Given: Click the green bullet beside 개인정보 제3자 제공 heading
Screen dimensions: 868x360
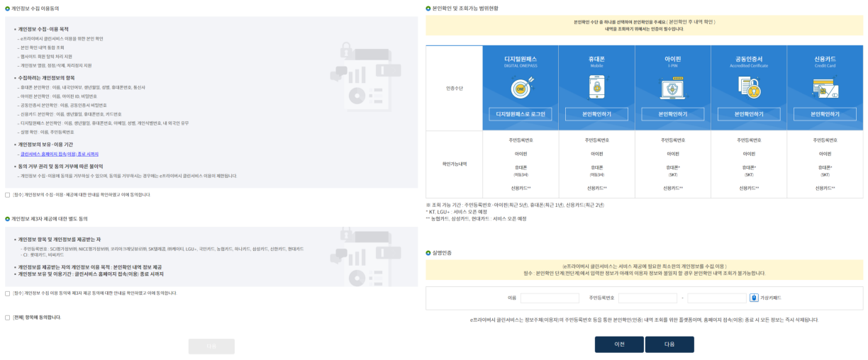Looking at the screenshot, I should click(x=7, y=219).
